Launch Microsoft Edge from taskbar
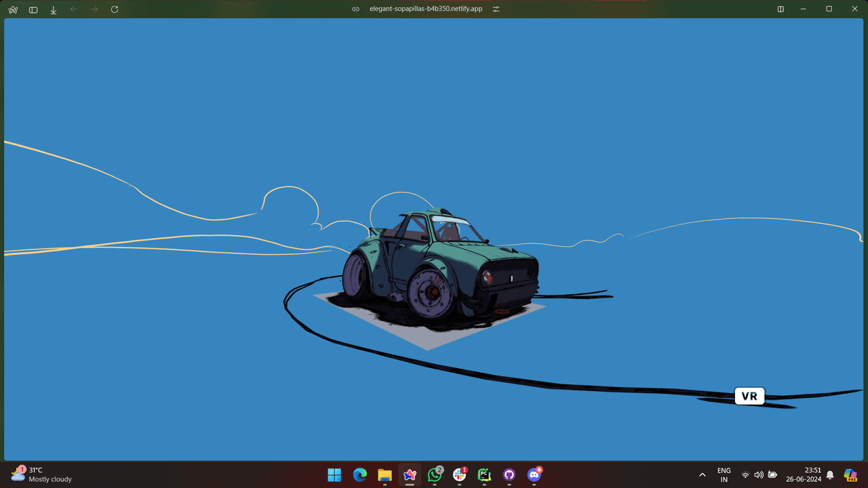Image resolution: width=868 pixels, height=488 pixels. coord(359,475)
